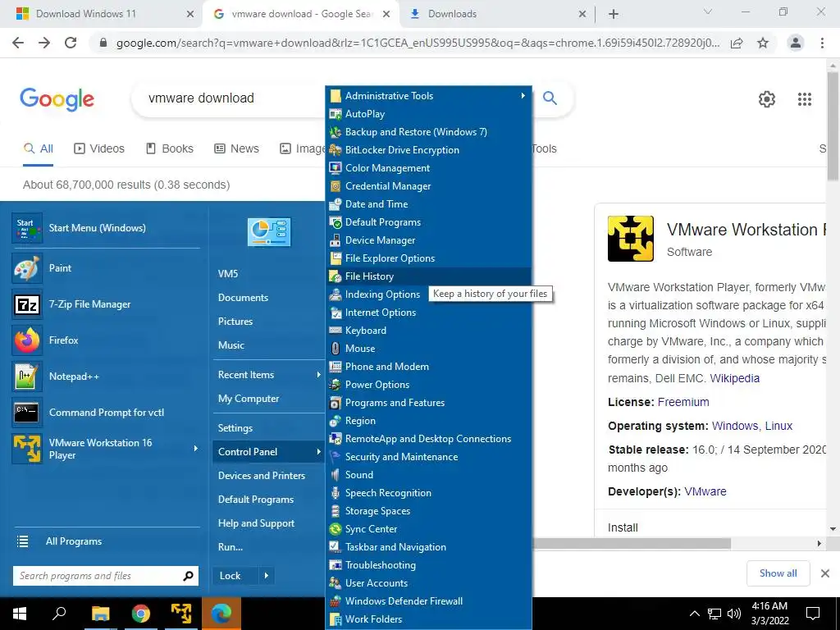Open Indexing Options
This screenshot has width=840, height=630.
point(377,294)
